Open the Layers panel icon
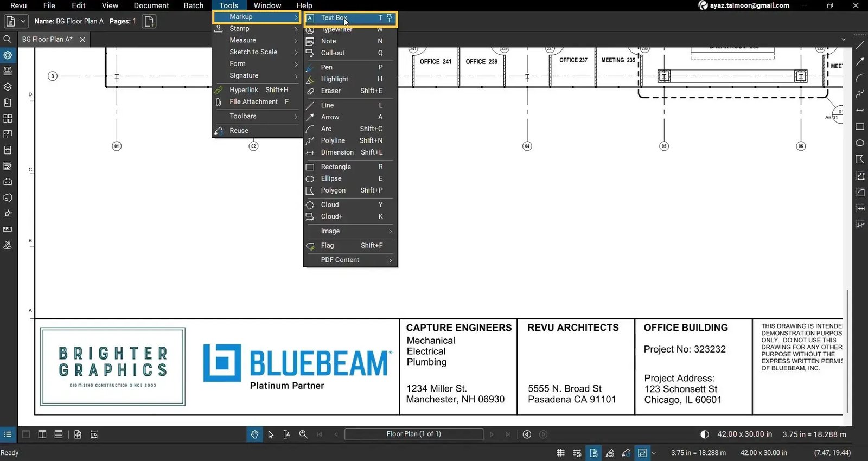The image size is (868, 461). (8, 87)
